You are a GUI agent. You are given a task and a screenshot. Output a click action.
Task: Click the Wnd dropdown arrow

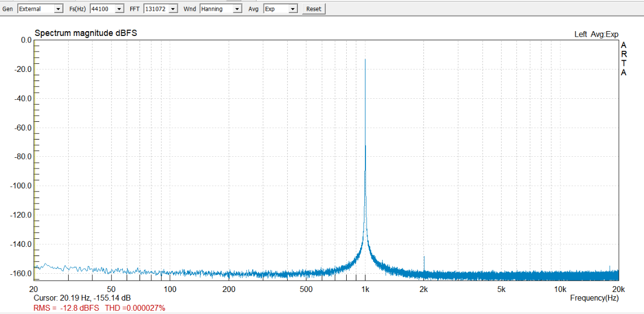click(236, 9)
